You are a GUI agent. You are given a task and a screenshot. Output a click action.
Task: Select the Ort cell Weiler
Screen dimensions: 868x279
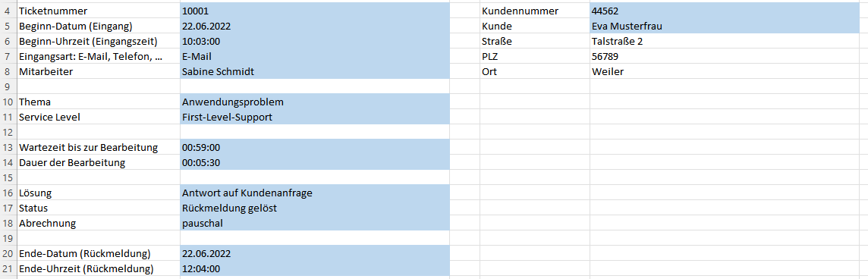click(728, 71)
